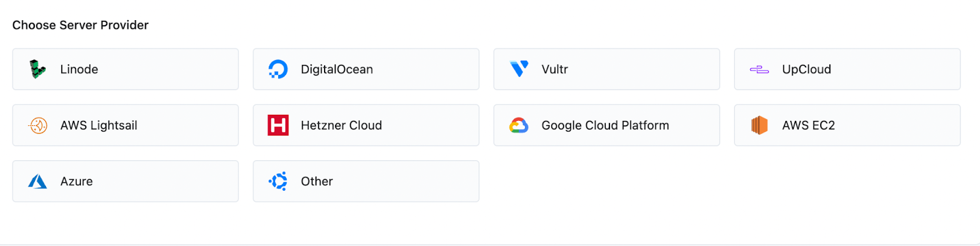The height and width of the screenshot is (246, 980).
Task: Select the DigitalOcean provider text label
Action: coord(337,69)
